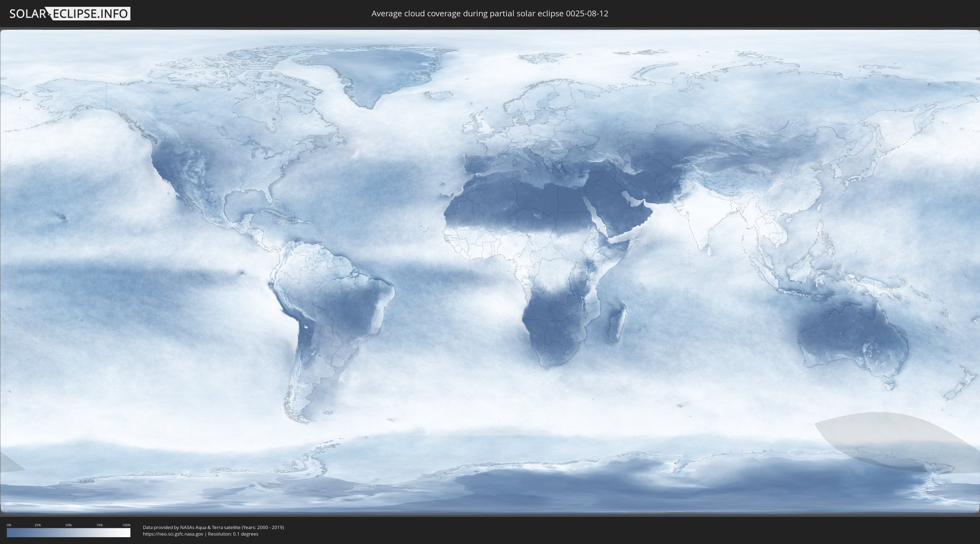Screen dimensions: 980x544
Task: Click the 50% legend label
Action: pos(69,525)
